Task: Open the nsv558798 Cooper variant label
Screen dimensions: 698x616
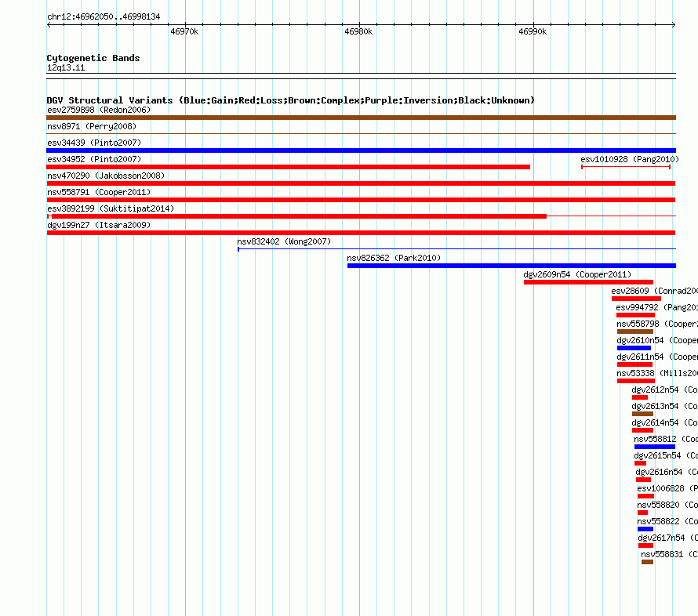Action: (x=657, y=324)
